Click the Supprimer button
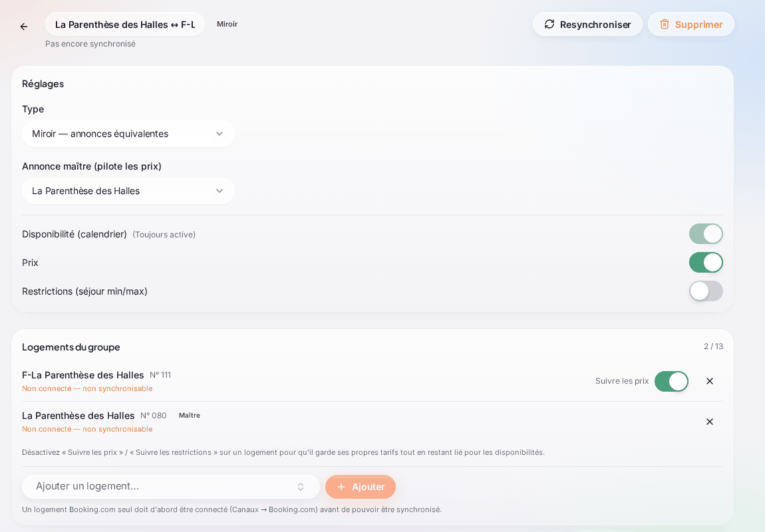765x532 pixels. point(691,25)
